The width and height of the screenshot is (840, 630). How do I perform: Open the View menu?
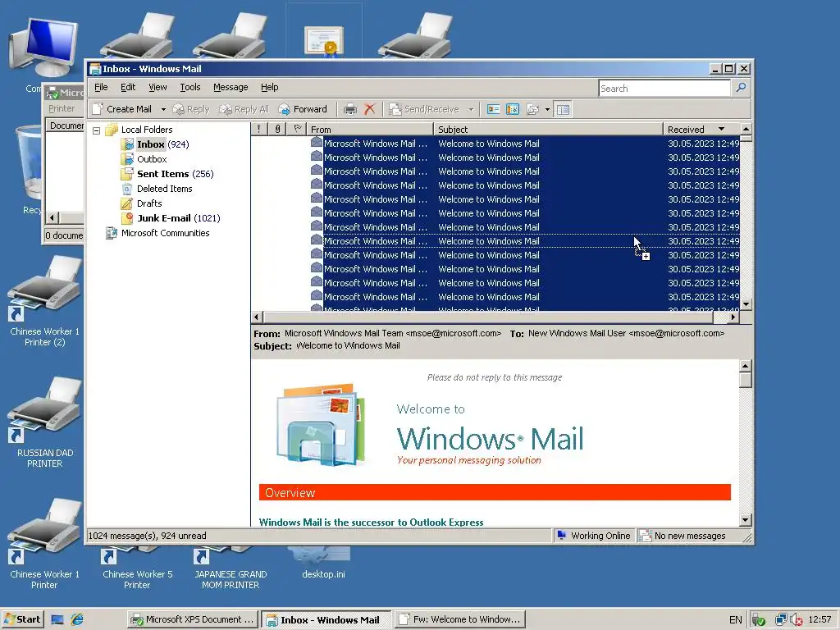tap(157, 87)
